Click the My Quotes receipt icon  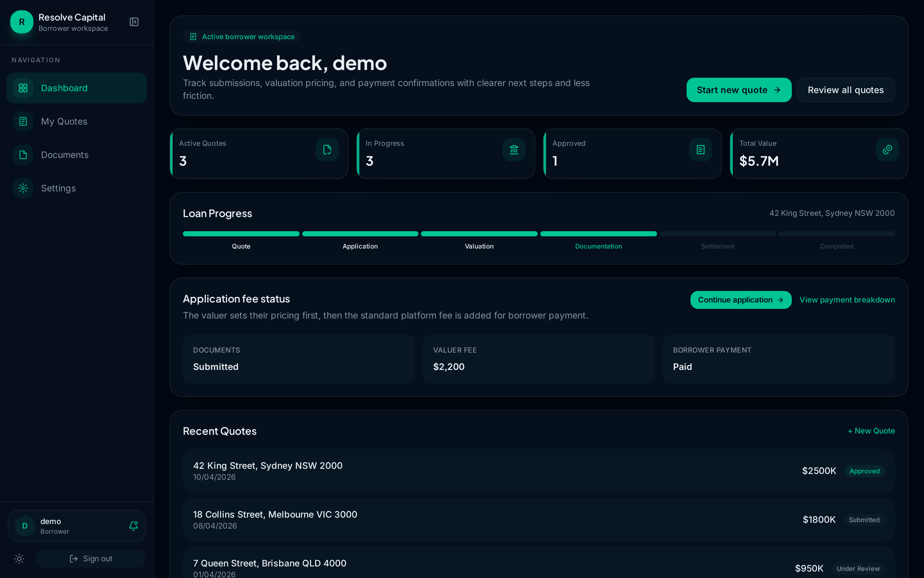tap(23, 121)
